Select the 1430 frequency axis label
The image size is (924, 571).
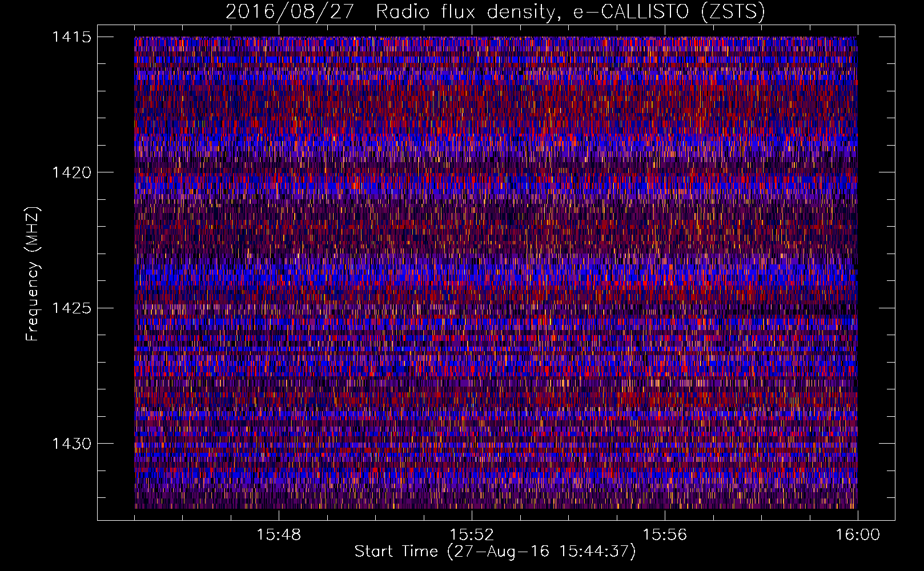[x=71, y=444]
